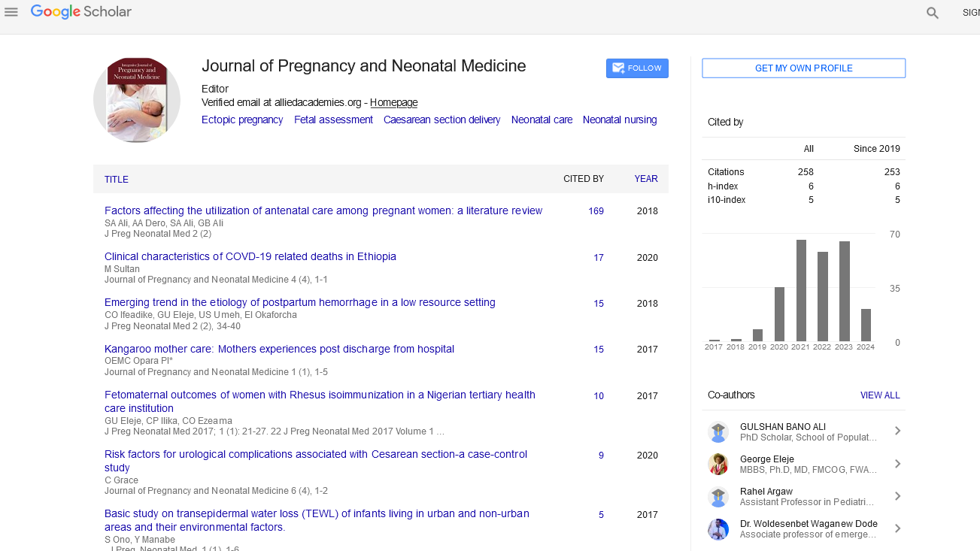This screenshot has width=980, height=551.
Task: Click Gulshan Bano Ali's avatar icon
Action: pyautogui.click(x=718, y=431)
